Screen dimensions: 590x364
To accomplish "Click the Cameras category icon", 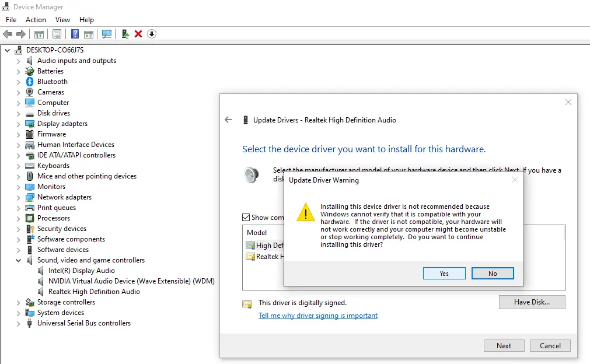I will coord(30,92).
